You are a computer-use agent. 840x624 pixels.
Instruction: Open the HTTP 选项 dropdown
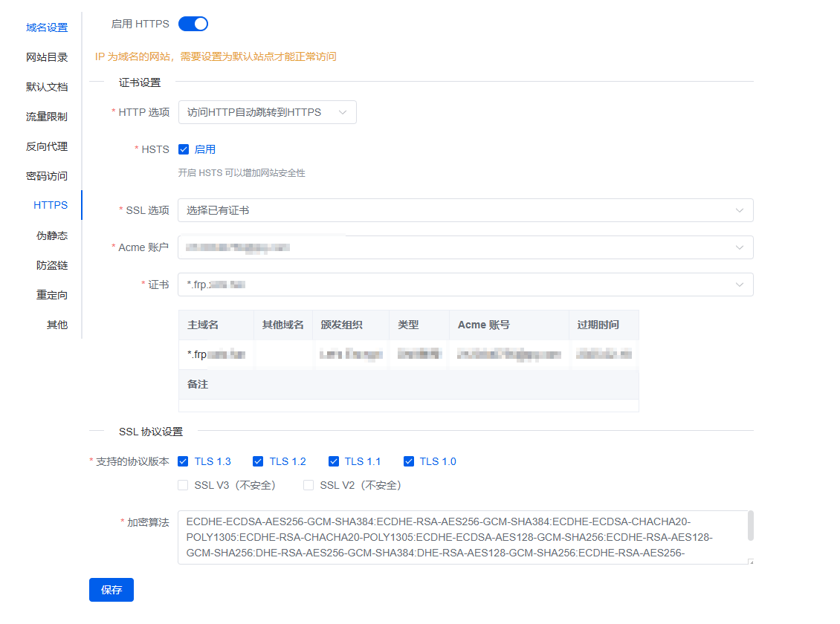point(267,112)
